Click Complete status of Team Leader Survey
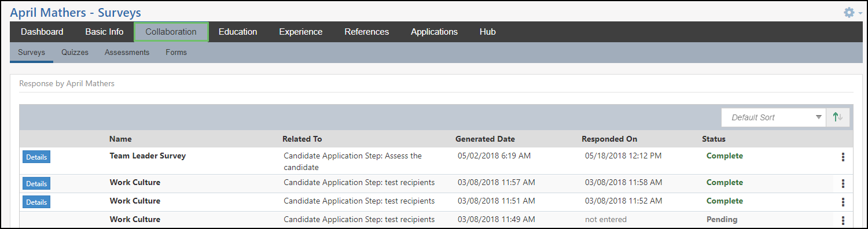 (724, 156)
